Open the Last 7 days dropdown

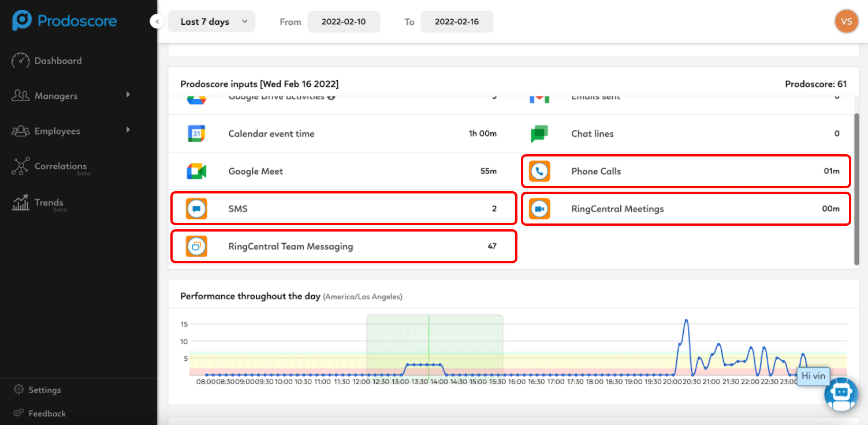point(211,21)
